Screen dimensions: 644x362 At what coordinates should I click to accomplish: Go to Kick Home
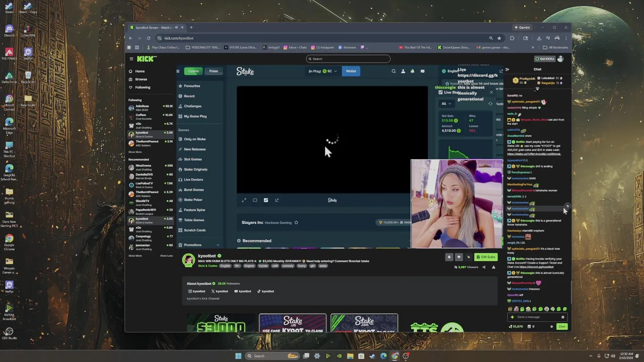[x=136, y=71]
